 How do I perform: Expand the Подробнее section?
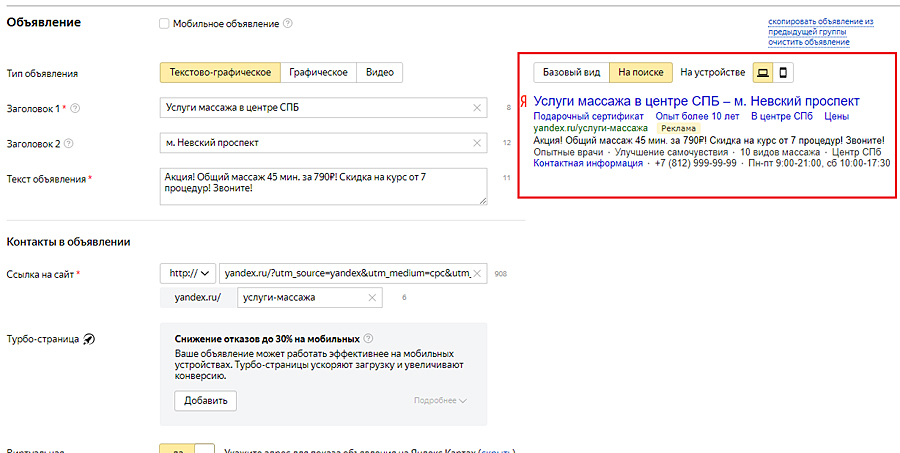pos(440,401)
